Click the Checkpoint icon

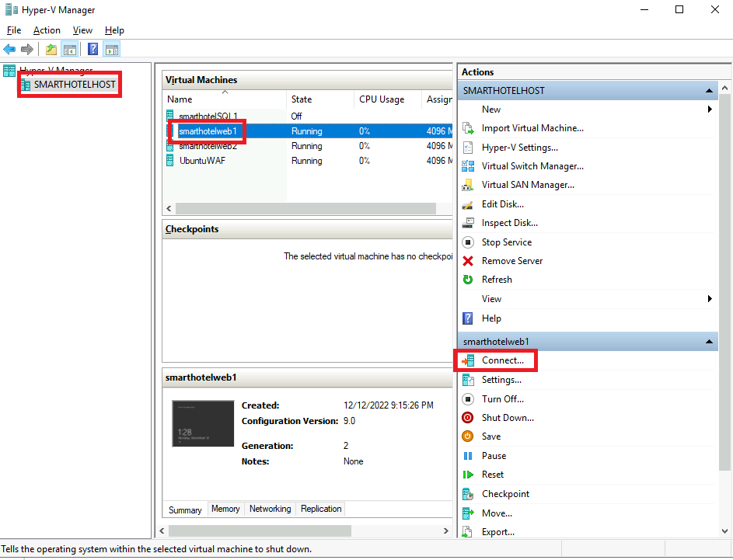[x=467, y=494]
